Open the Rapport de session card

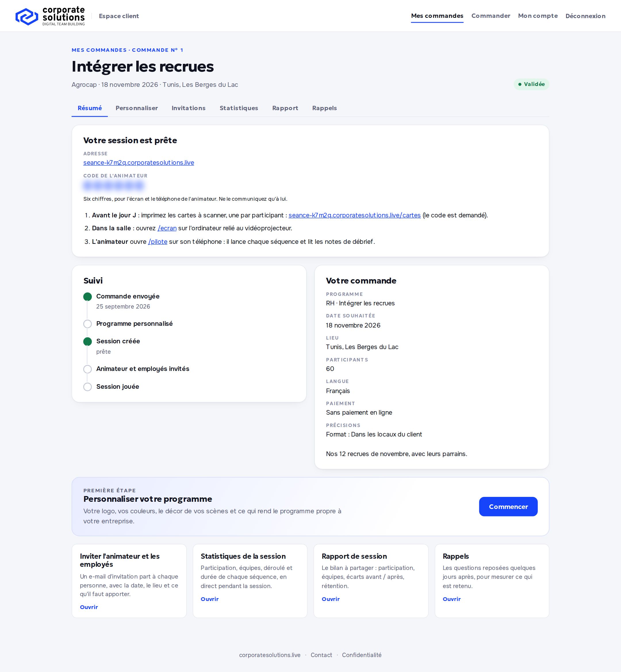371,581
